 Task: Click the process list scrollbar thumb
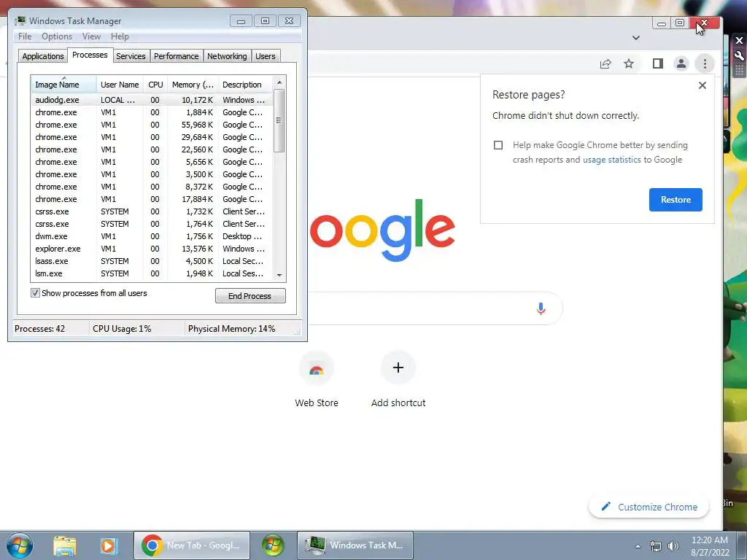(x=279, y=120)
